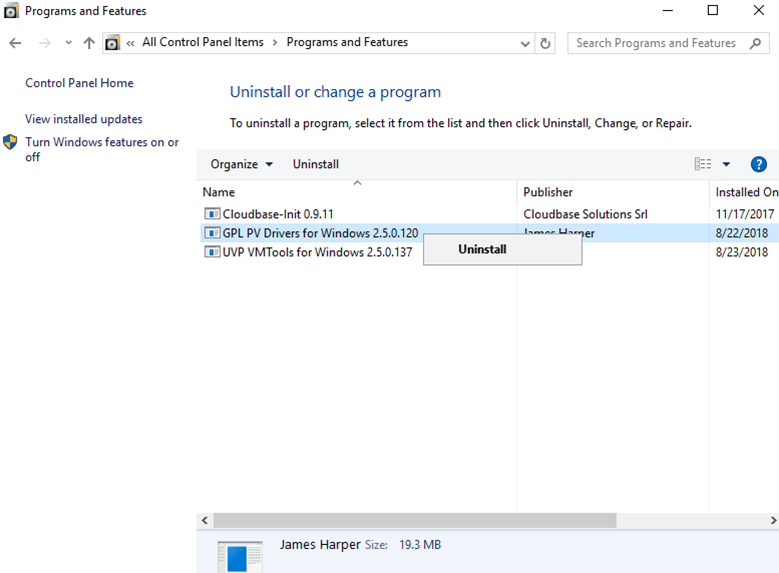Click the horizontal scrollbar left arrow
779x573 pixels.
click(x=205, y=520)
